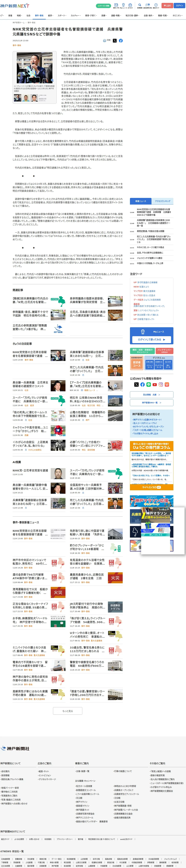Click the ログイン button
Image resolution: width=186 pixels, height=868 pixels.
point(179,6)
